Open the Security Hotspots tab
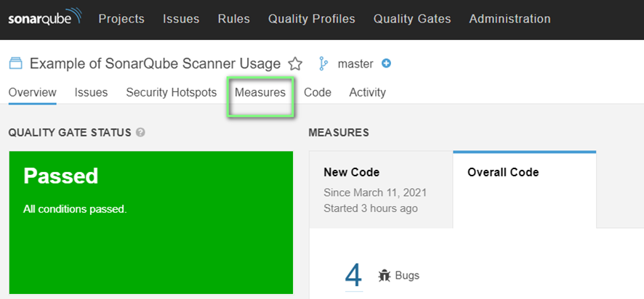 (172, 93)
